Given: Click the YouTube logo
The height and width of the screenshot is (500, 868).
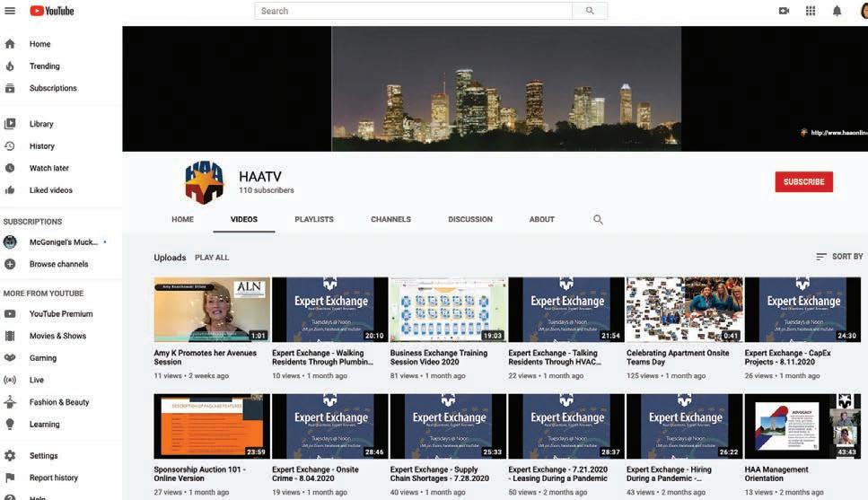Looking at the screenshot, I should 52,11.
